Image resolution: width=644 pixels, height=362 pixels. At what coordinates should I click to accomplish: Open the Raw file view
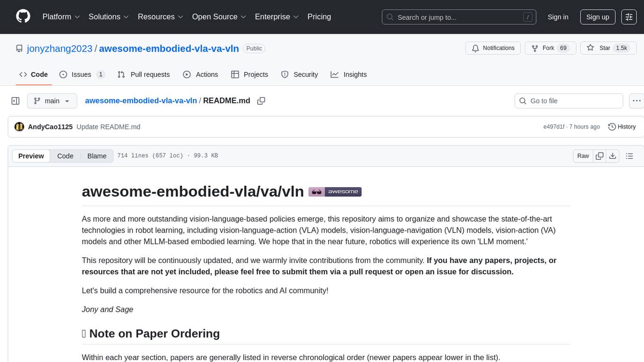583,156
